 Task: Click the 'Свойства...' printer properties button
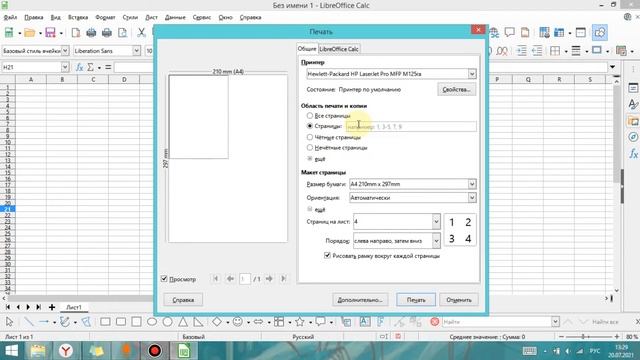(x=456, y=89)
